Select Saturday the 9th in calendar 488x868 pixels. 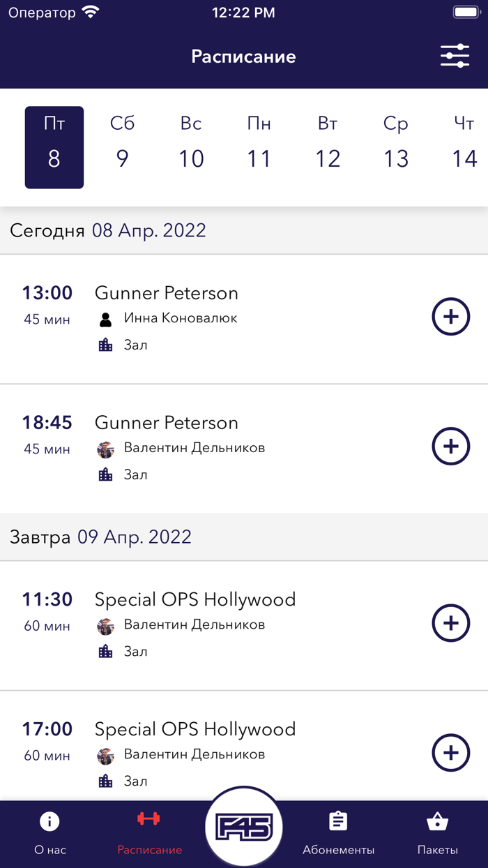point(122,147)
